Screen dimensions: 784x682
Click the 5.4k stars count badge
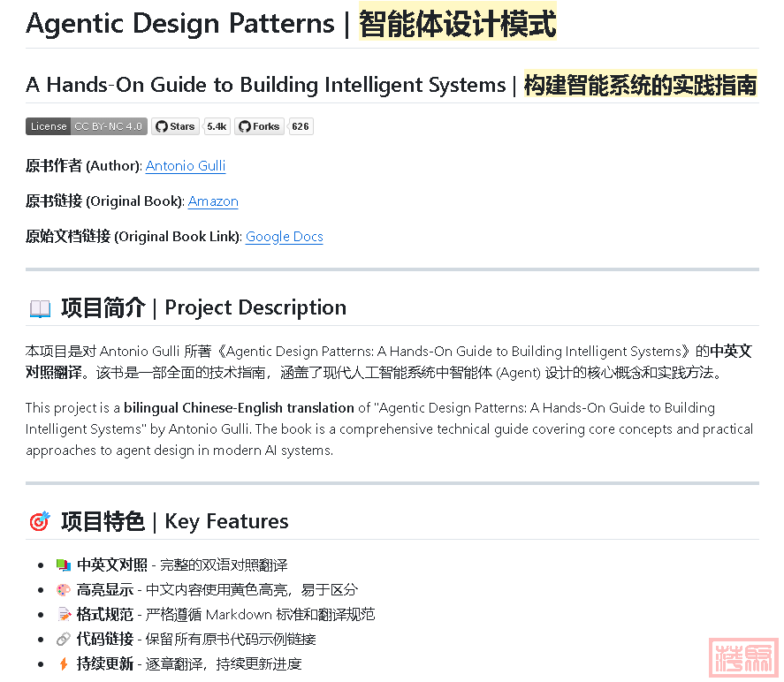(x=217, y=126)
